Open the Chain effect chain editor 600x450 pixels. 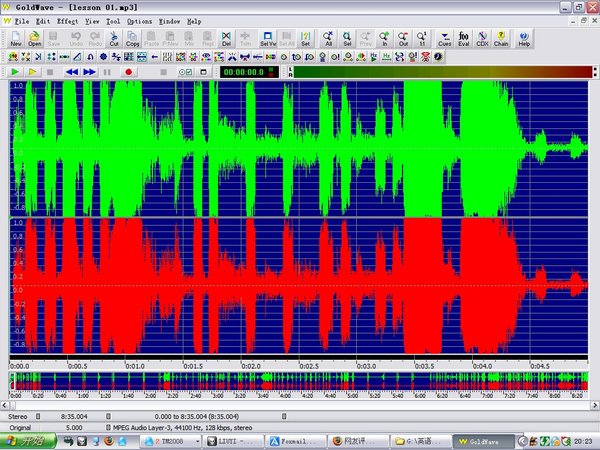(501, 39)
